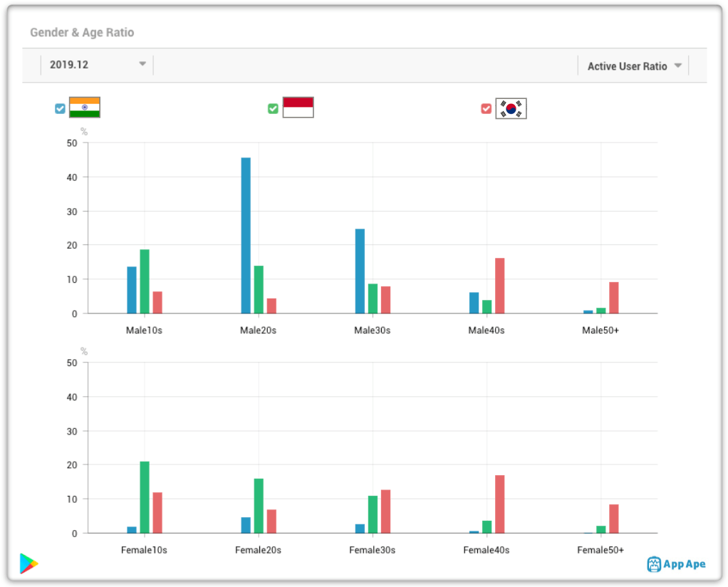
Task: Uncheck the blue India checkbox
Action: 60,108
